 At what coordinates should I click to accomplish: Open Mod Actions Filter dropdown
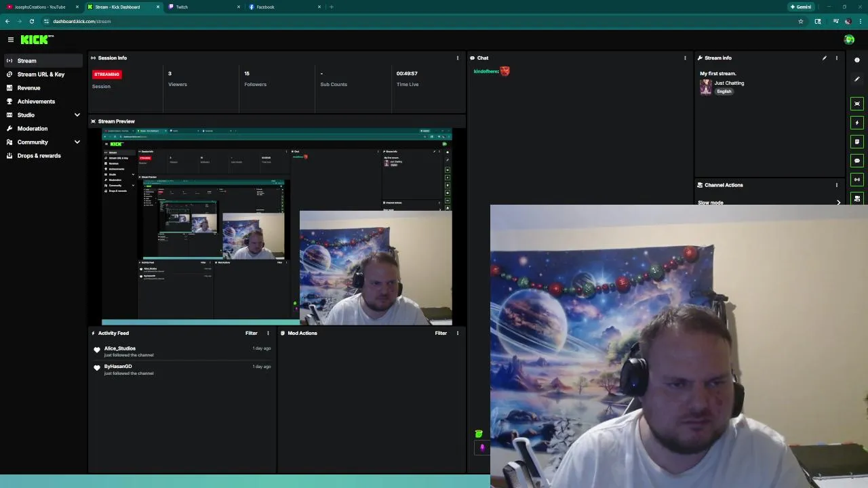pyautogui.click(x=441, y=333)
